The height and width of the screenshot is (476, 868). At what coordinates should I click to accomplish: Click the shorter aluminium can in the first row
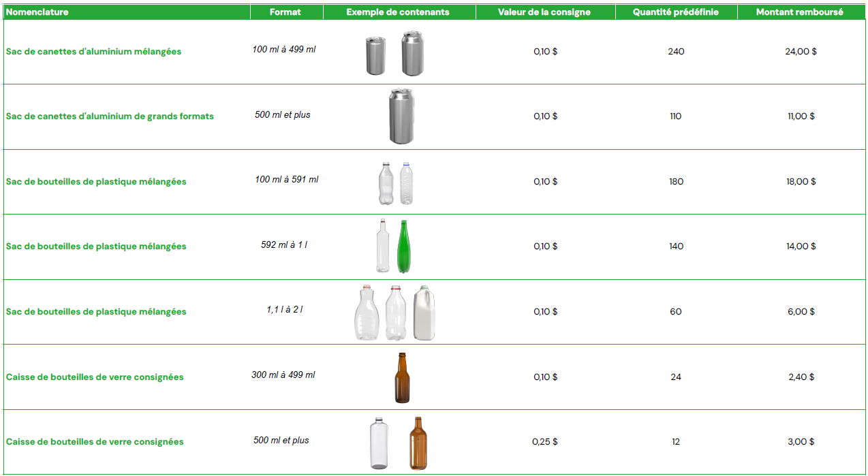pos(376,55)
